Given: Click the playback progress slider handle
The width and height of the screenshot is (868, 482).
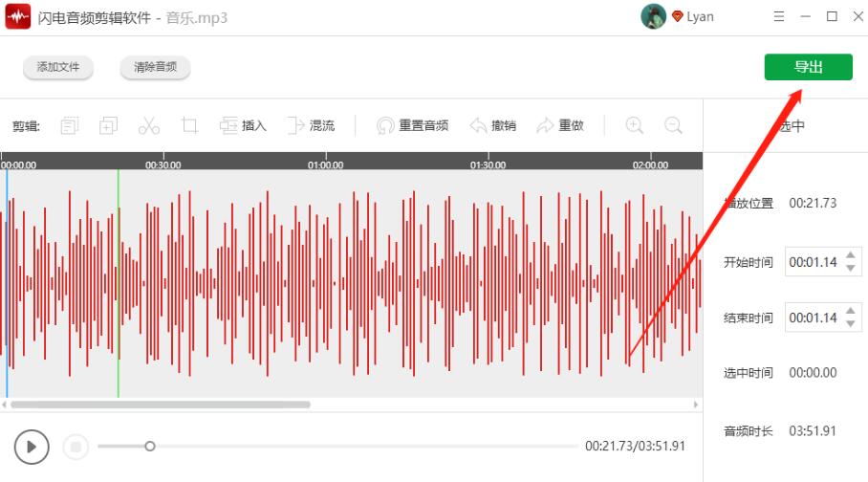Looking at the screenshot, I should tap(150, 446).
